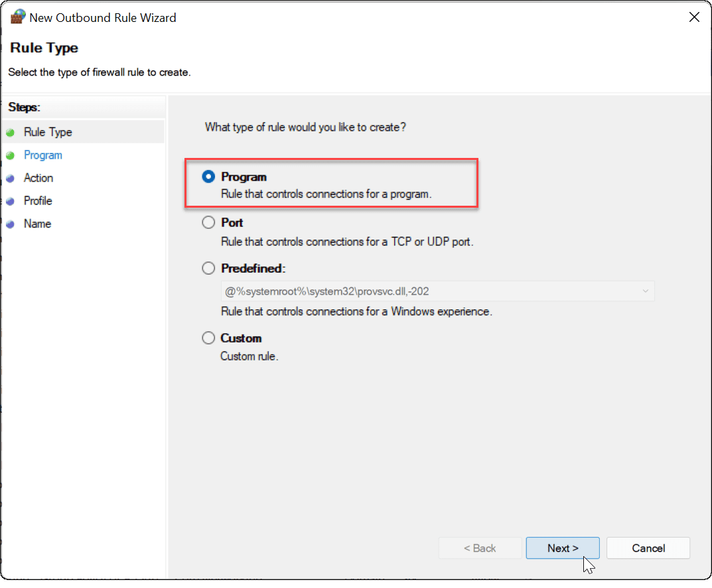Choose the Predefined radio button
The width and height of the screenshot is (712, 588).
208,269
